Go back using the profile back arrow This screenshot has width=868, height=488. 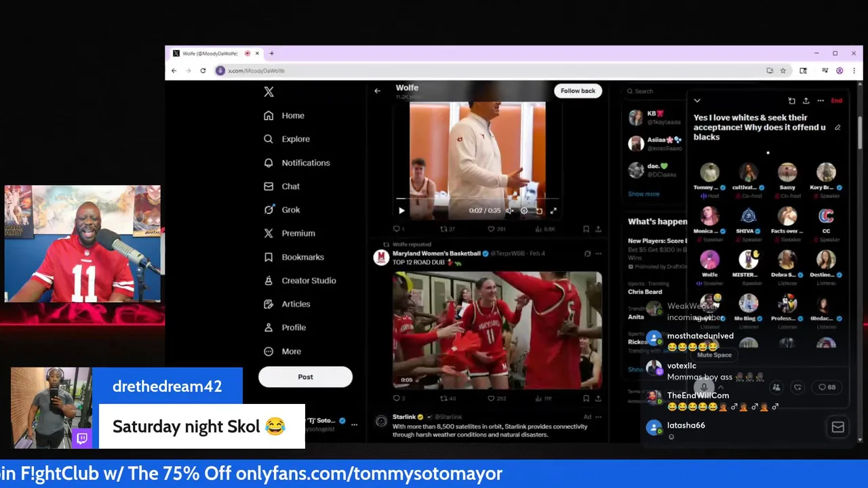click(378, 91)
